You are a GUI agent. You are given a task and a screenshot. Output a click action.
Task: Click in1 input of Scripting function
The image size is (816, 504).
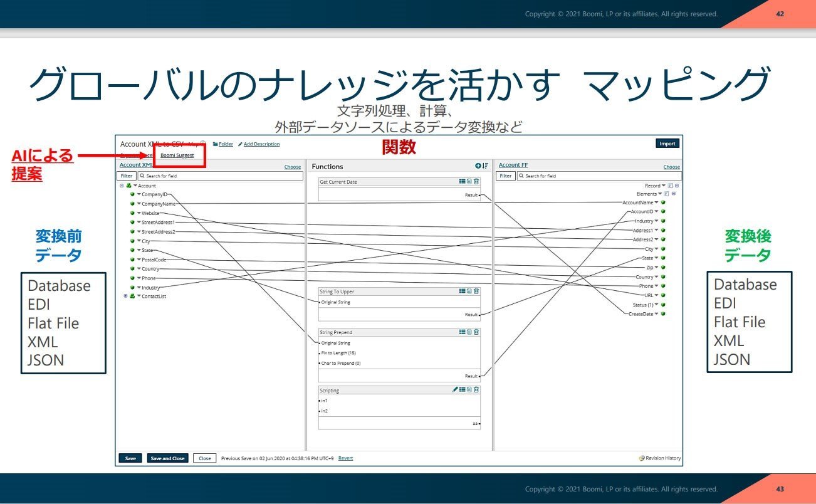click(323, 401)
